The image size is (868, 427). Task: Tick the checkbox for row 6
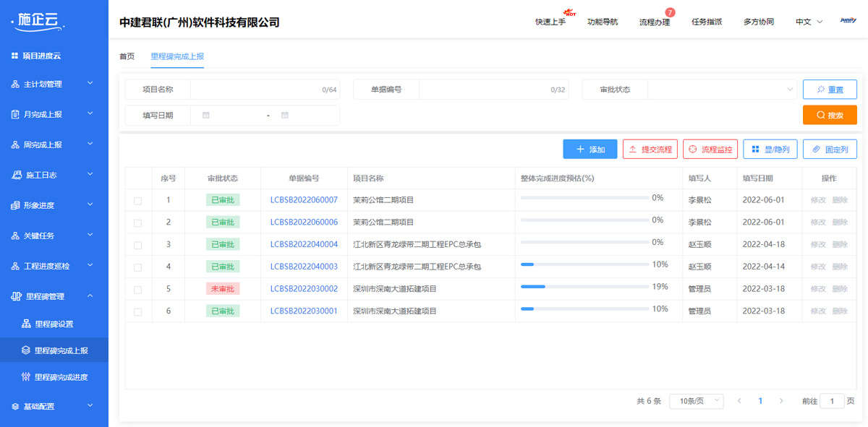[137, 312]
